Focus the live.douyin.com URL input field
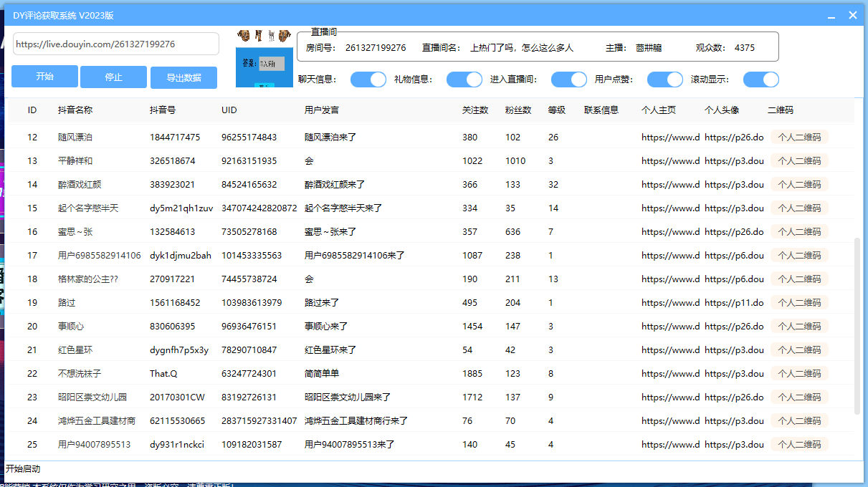868x487 pixels. [116, 44]
